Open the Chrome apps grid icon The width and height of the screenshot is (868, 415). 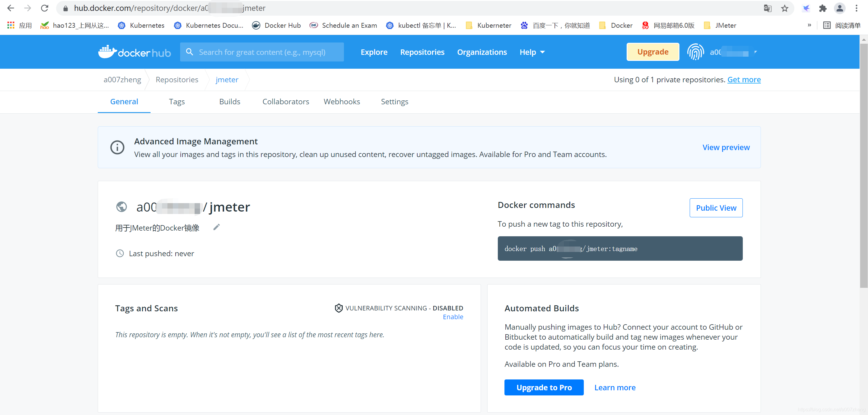point(11,25)
